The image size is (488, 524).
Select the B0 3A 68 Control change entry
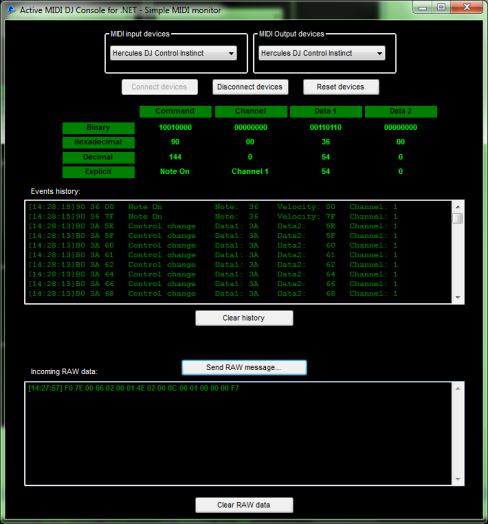click(x=213, y=294)
